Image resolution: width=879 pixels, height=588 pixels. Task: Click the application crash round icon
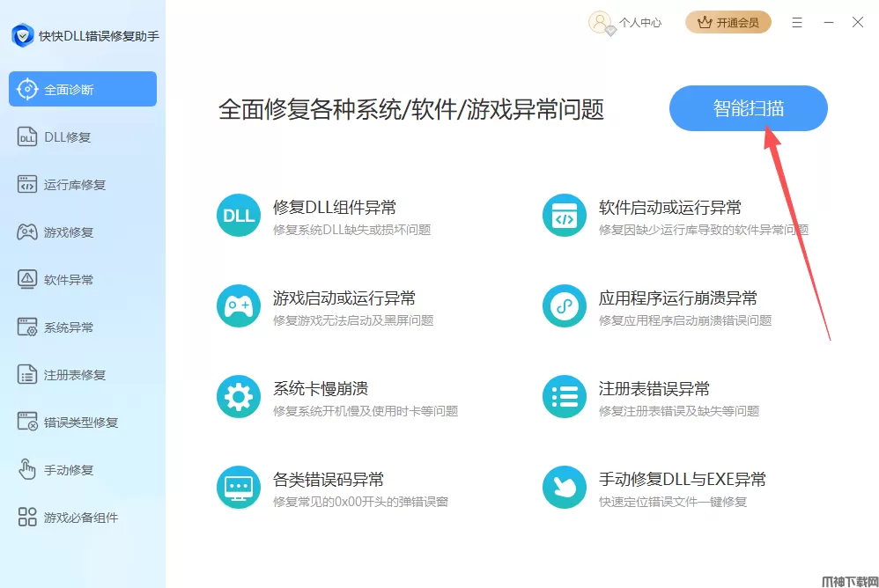565,306
